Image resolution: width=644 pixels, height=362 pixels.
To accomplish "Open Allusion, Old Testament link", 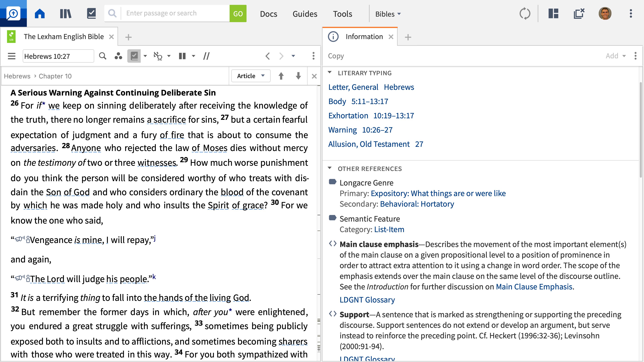I will 369,144.
